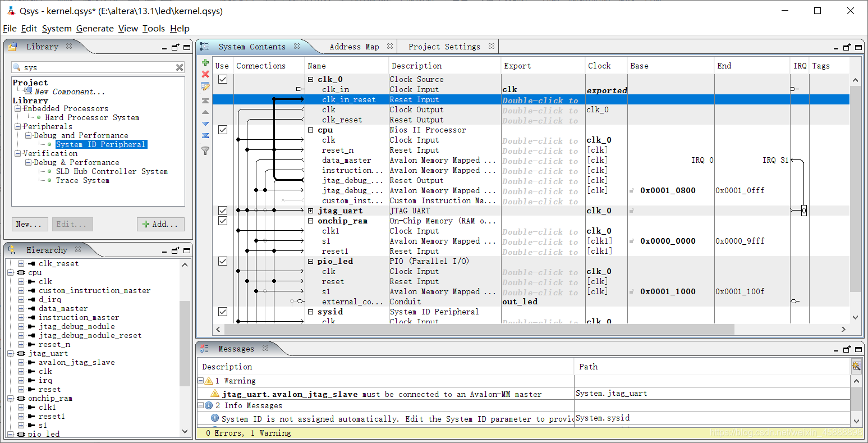Collapse the pio_led component row

click(x=311, y=262)
